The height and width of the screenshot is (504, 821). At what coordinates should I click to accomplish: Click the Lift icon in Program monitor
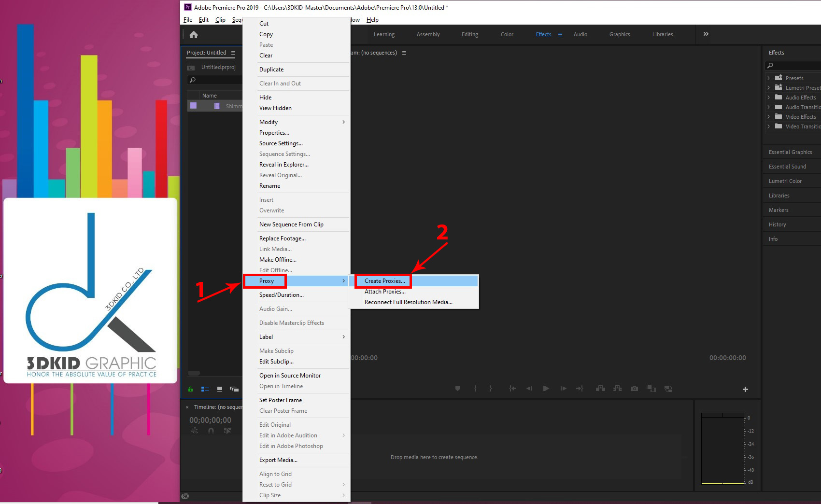pyautogui.click(x=600, y=389)
